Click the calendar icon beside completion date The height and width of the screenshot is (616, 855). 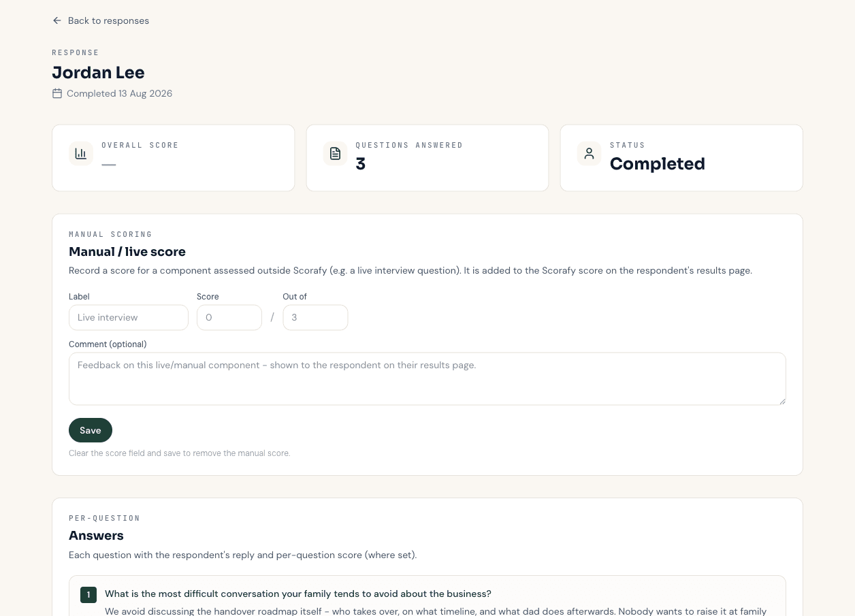click(57, 93)
